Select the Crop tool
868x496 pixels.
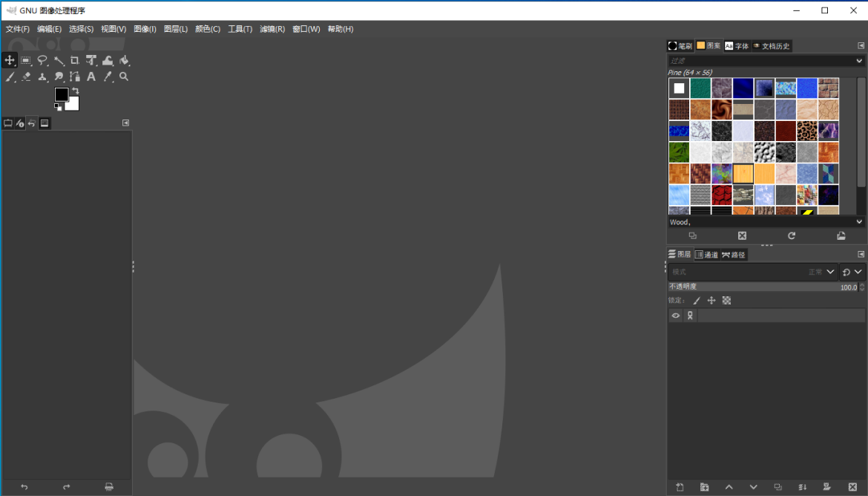75,60
